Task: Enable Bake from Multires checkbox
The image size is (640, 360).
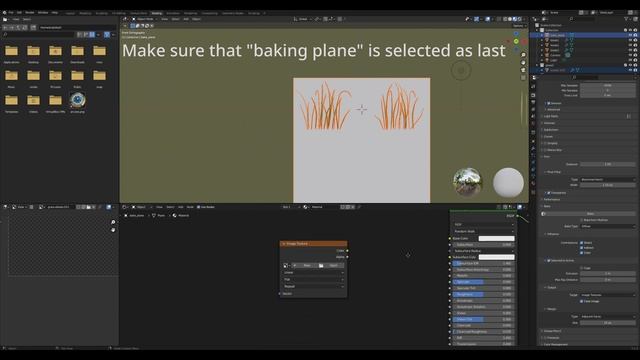Action: coord(582,220)
